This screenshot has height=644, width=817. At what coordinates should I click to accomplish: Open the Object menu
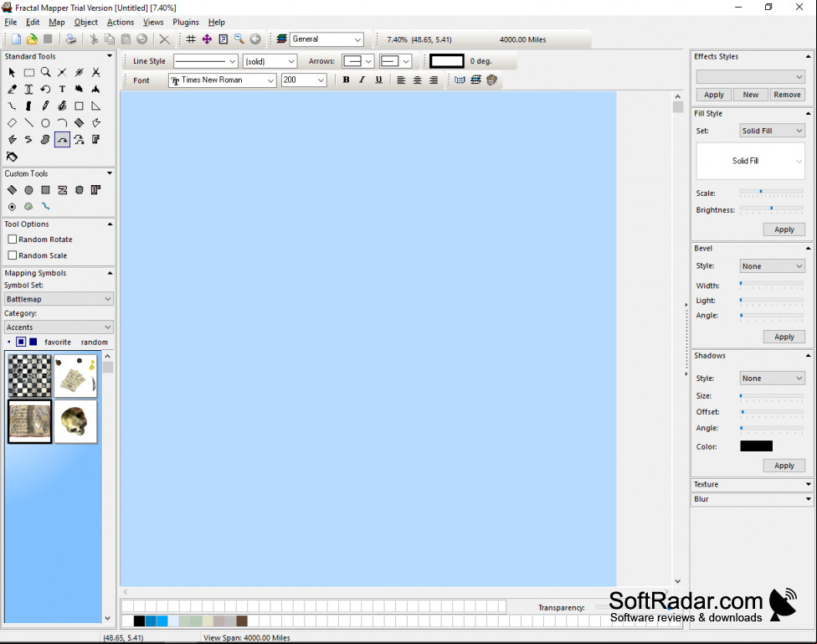(x=86, y=22)
